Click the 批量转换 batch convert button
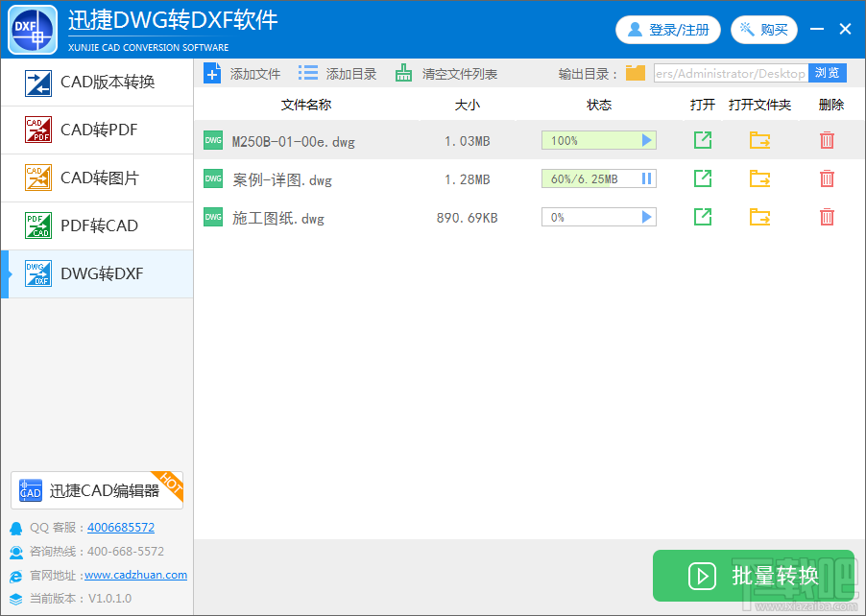The image size is (866, 616). 754,576
